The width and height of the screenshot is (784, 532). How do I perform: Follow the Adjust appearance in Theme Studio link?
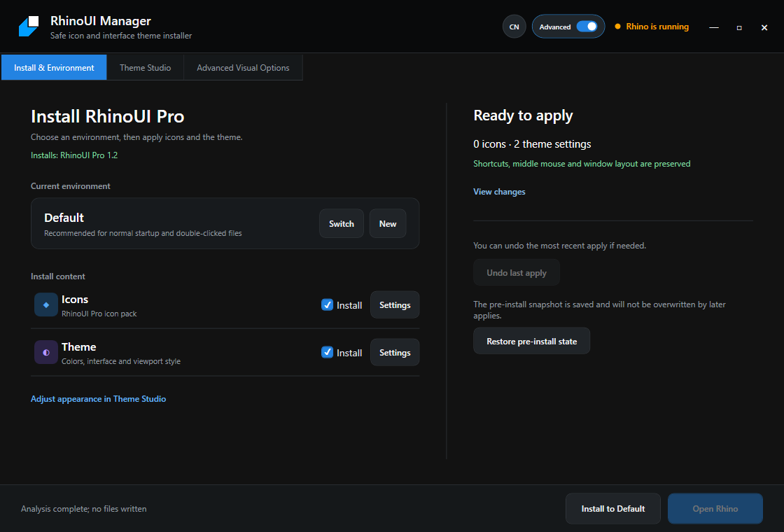pos(99,399)
